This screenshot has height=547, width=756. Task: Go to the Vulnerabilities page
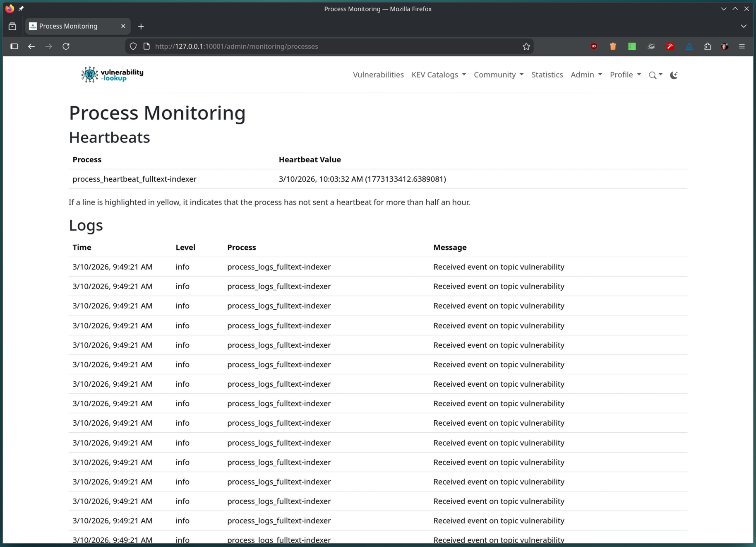pos(378,75)
